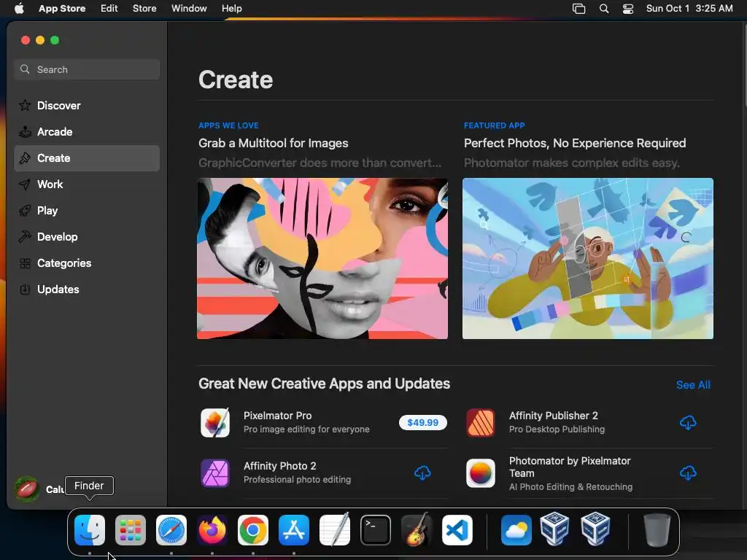Open the Arcade section in sidebar
This screenshot has height=560, width=747.
(87, 132)
